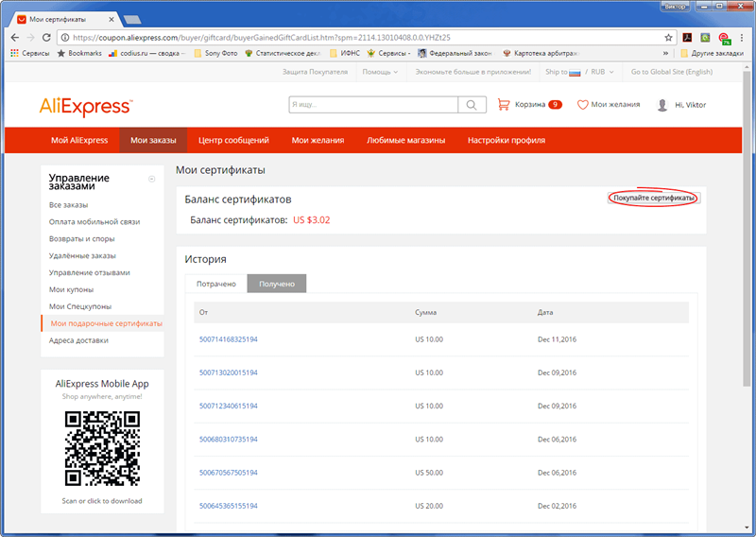The image size is (756, 537).
Task: Expand the Помощь dropdown
Action: 380,72
